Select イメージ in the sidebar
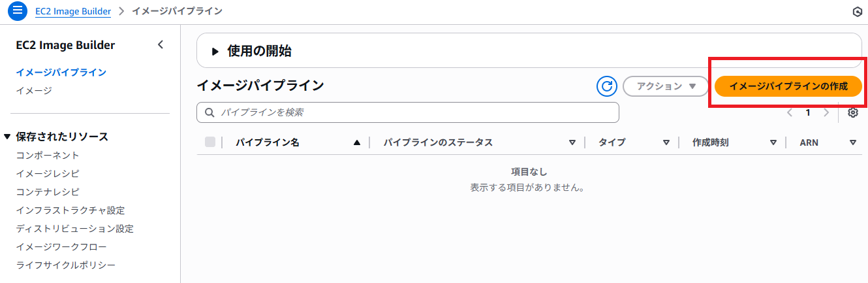The width and height of the screenshot is (868, 283). coord(34,90)
